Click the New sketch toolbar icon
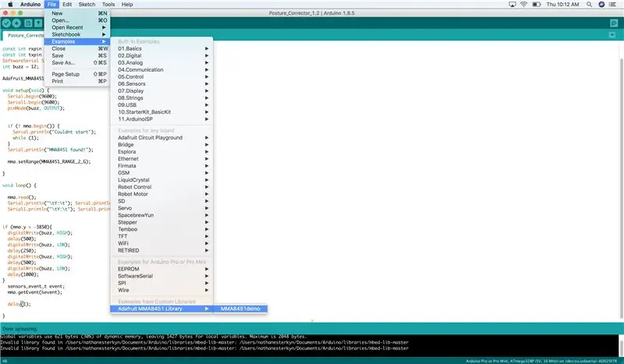The image size is (624, 364). click(28, 23)
